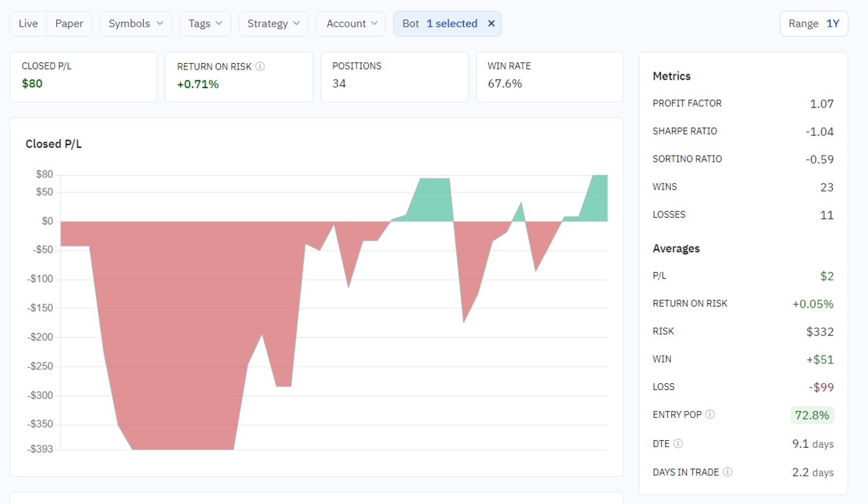Click the Sortino Ratio value -0.59
868x504 pixels.
click(820, 160)
